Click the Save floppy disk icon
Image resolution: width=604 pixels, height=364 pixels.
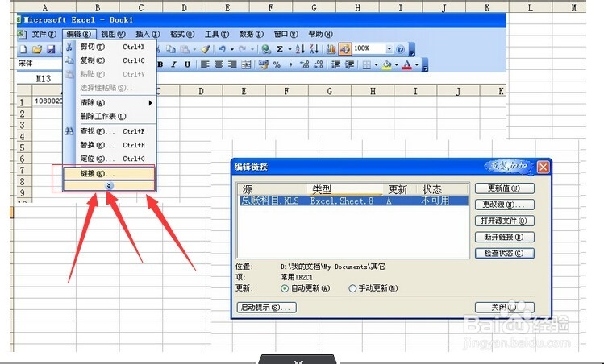[x=51, y=49]
